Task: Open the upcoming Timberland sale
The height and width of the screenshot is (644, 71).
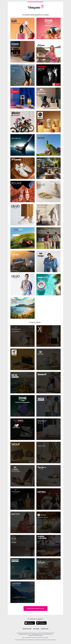Action: (48, 382)
